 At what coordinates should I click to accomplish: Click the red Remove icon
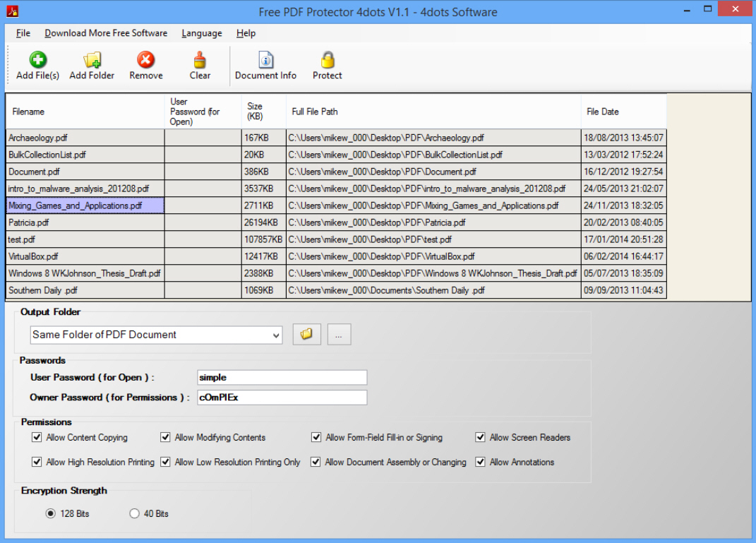point(145,60)
